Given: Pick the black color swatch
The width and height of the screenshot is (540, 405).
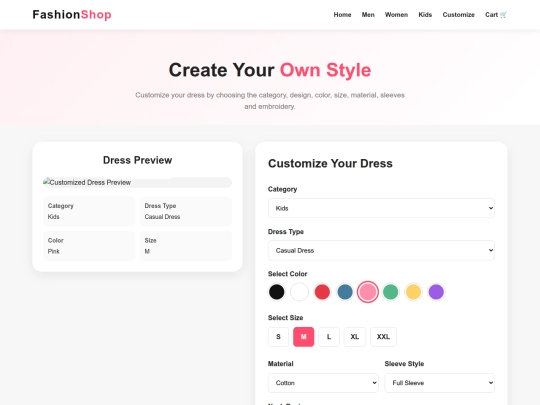Looking at the screenshot, I should (277, 292).
